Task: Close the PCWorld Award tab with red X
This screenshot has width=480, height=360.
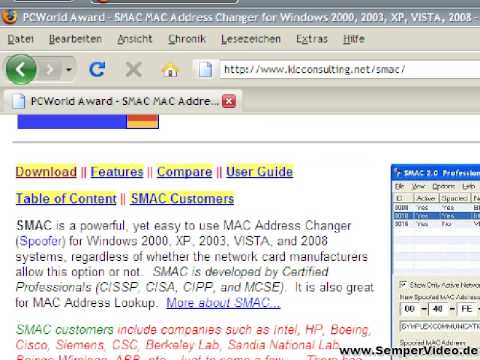Action: click(229, 101)
